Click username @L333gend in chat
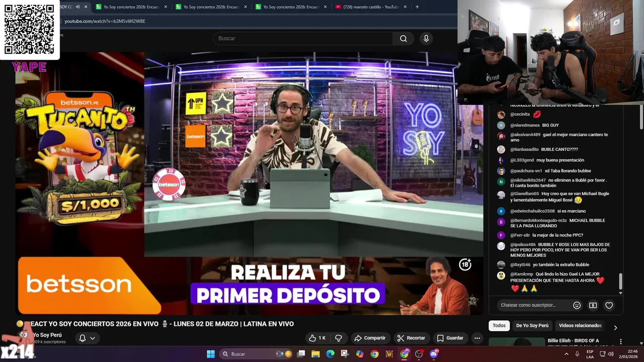The height and width of the screenshot is (362, 644). 522,160
